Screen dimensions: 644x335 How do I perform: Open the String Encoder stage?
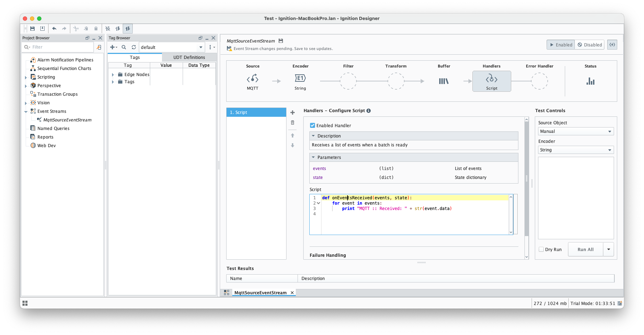[300, 81]
